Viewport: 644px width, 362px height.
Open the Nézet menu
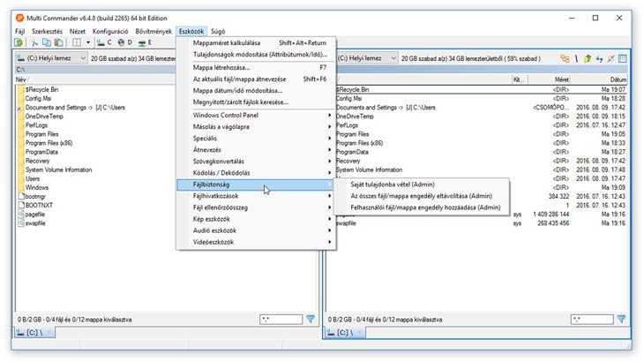78,31
